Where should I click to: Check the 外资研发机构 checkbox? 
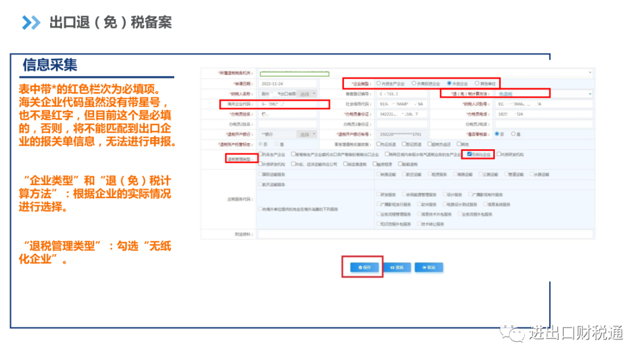click(261, 164)
